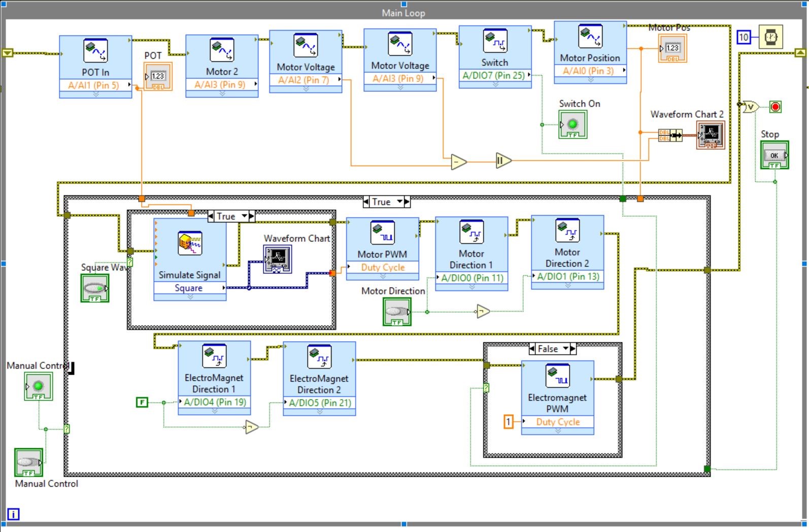This screenshot has width=809, height=532.
Task: Open the outer case True selector dropdown
Action: click(x=399, y=202)
